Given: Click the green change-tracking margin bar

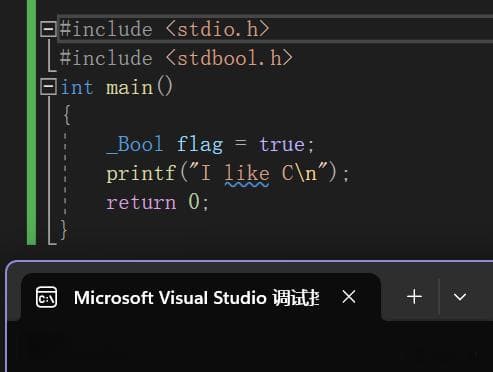Looking at the screenshot, I should 31,122.
